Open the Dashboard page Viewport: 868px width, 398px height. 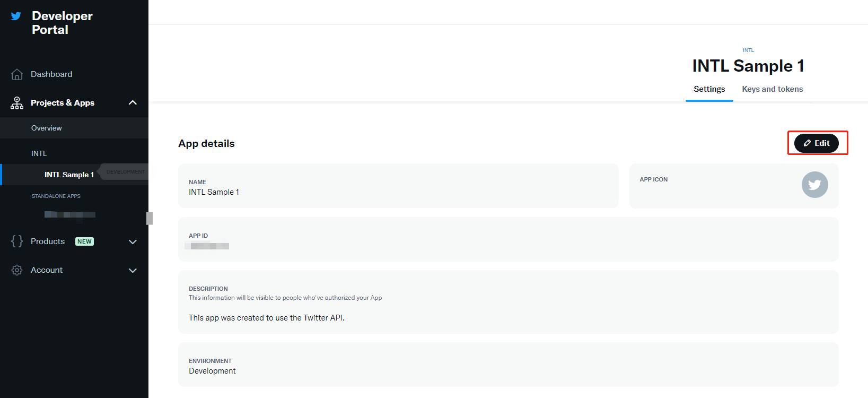[51, 74]
